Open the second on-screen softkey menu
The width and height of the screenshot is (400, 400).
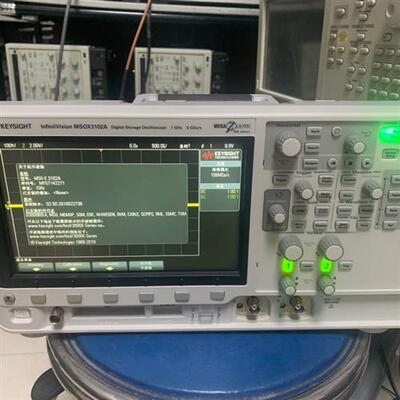point(73,267)
